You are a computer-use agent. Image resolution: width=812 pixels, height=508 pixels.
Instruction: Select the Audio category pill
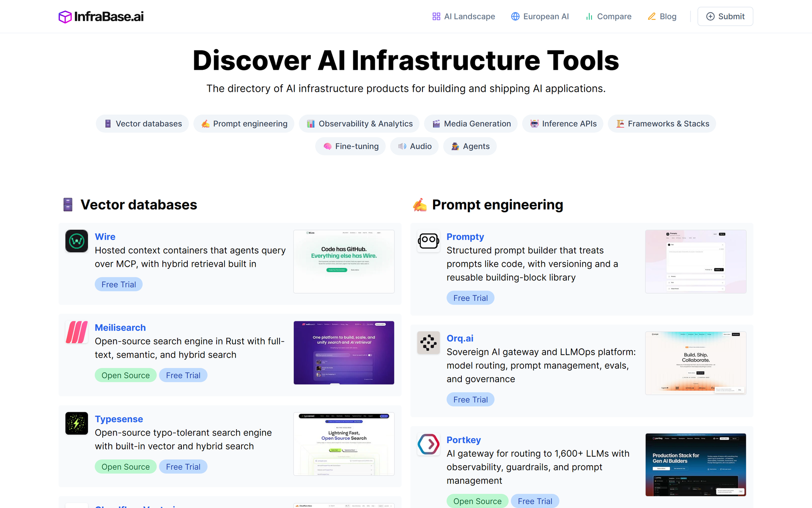tap(414, 146)
